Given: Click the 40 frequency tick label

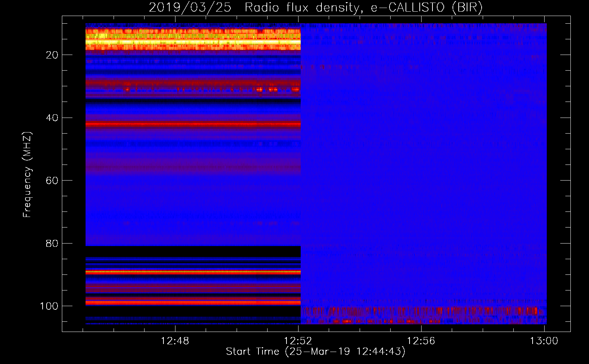Looking at the screenshot, I should (52, 118).
